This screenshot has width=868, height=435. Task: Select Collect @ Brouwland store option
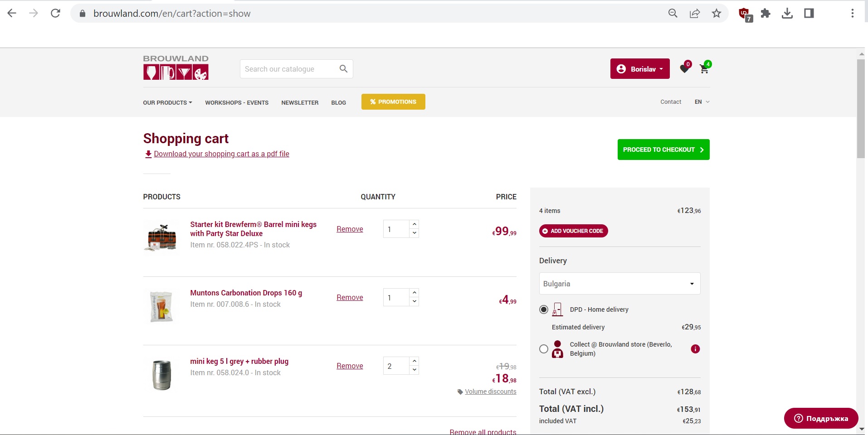[544, 349]
